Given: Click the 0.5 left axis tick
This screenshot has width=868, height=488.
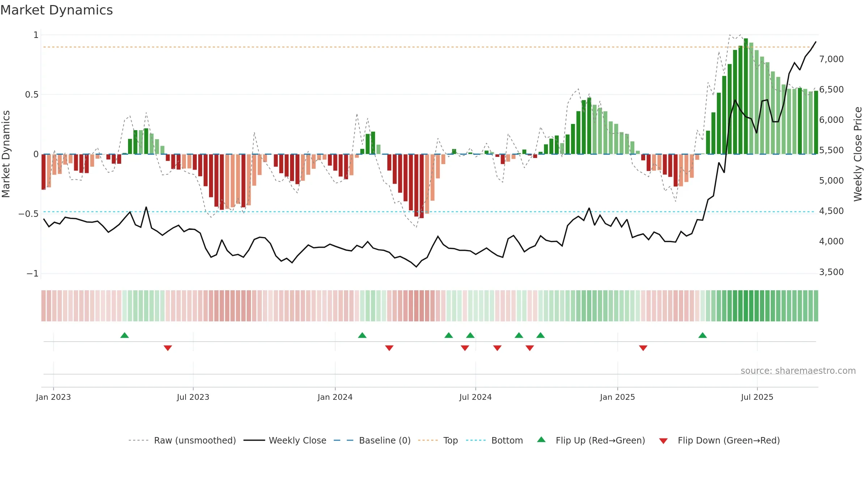Looking at the screenshot, I should [32, 94].
